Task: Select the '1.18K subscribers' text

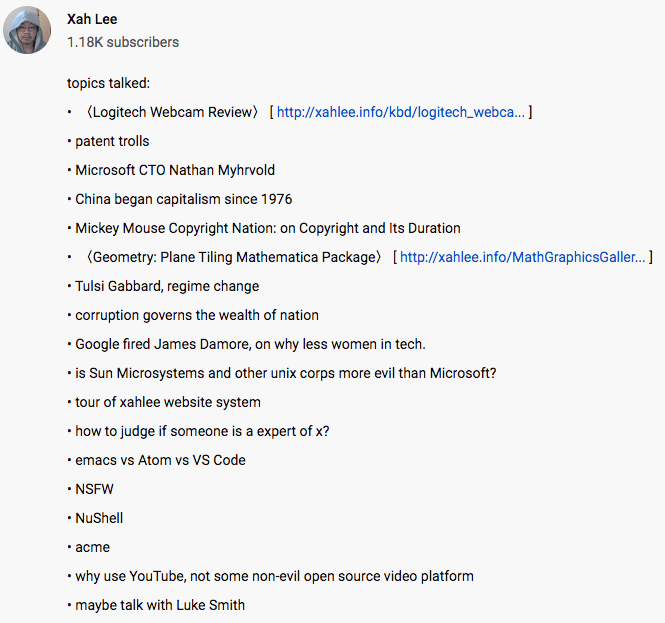Action: coord(123,42)
